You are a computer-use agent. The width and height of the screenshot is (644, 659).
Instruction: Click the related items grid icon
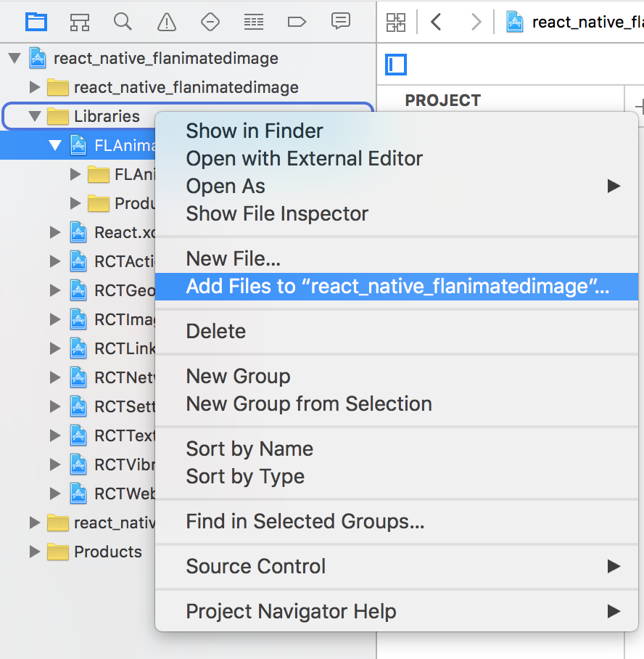point(396,22)
